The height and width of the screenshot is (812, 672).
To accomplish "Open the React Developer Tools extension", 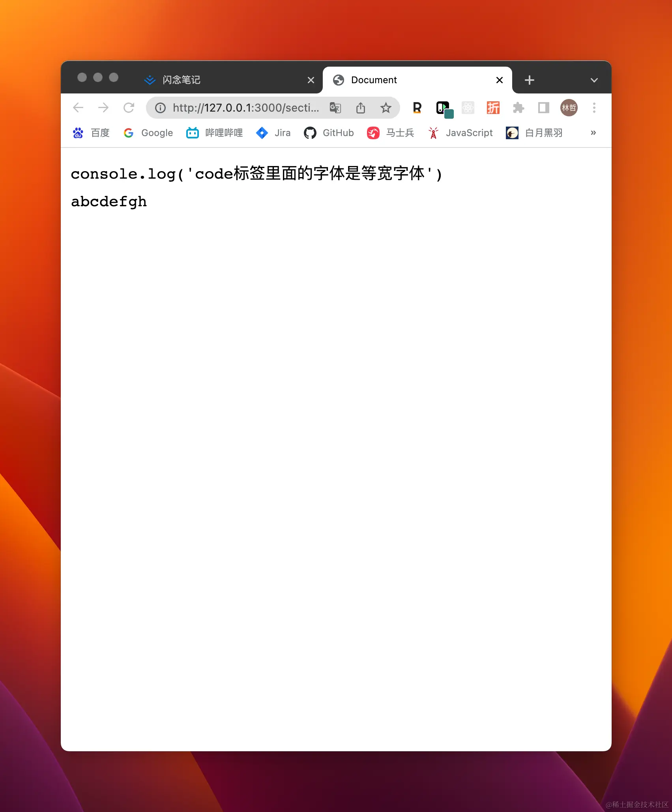I will (468, 108).
